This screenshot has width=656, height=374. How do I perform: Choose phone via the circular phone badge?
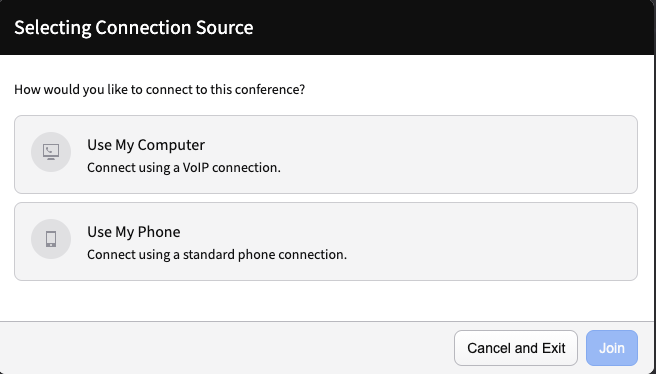(x=51, y=239)
